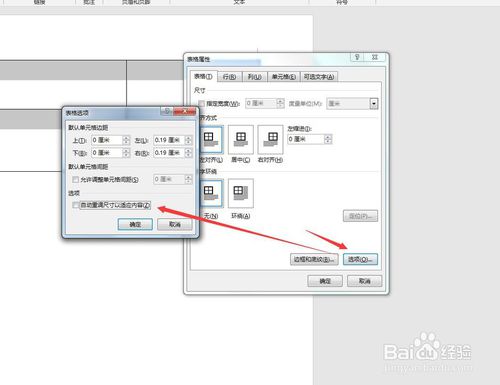500x385 pixels.
Task: Close the 表格属性 dialog with X button
Action: pos(375,57)
